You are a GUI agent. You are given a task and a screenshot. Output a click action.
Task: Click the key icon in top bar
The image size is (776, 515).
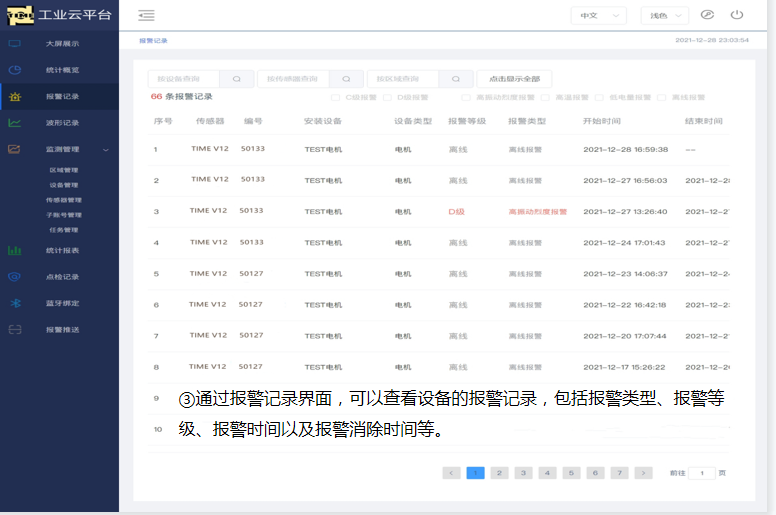(707, 15)
